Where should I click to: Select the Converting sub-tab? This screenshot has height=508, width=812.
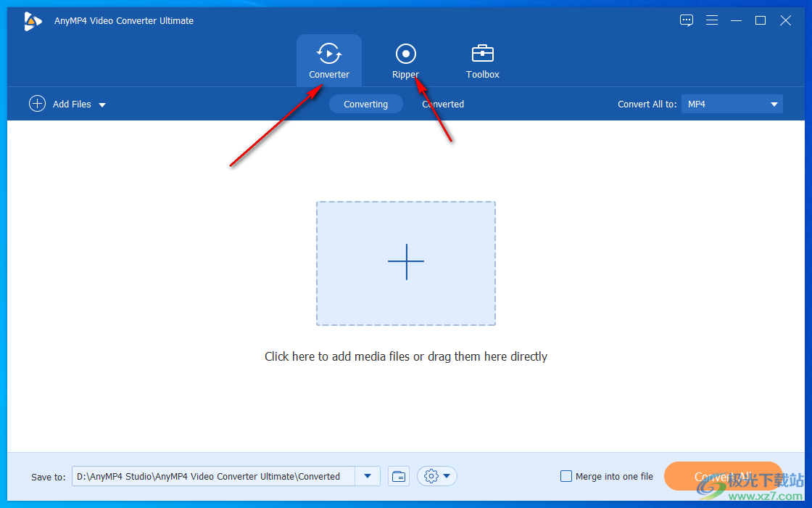[x=365, y=105]
